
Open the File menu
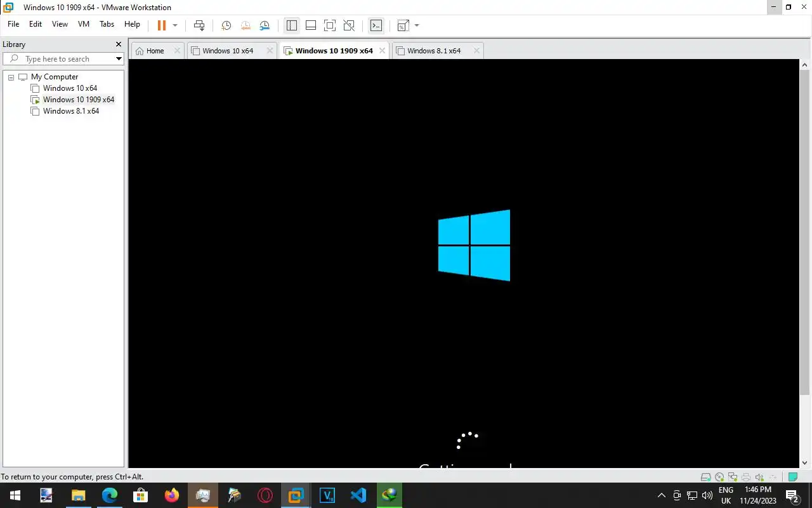tap(13, 24)
